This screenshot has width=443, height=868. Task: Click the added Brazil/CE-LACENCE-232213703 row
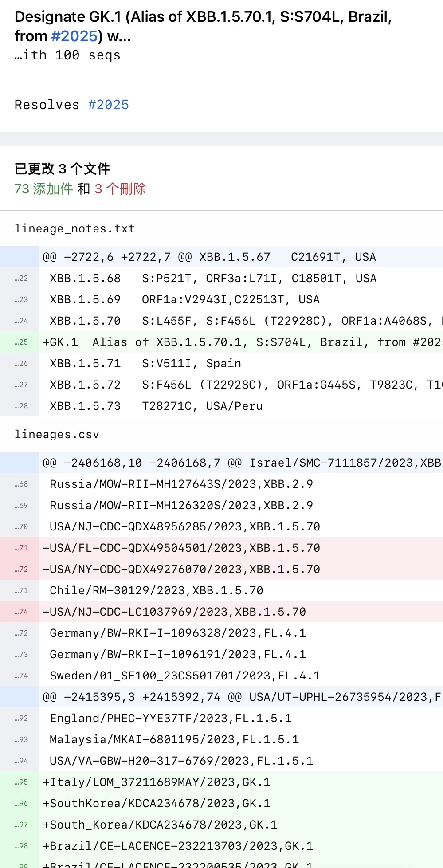click(177, 846)
